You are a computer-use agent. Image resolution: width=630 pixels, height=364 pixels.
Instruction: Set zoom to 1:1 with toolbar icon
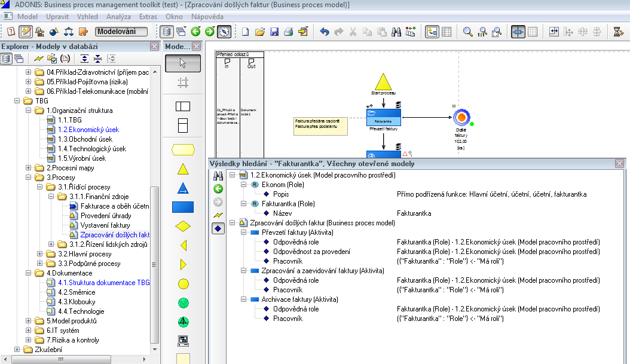click(x=482, y=32)
